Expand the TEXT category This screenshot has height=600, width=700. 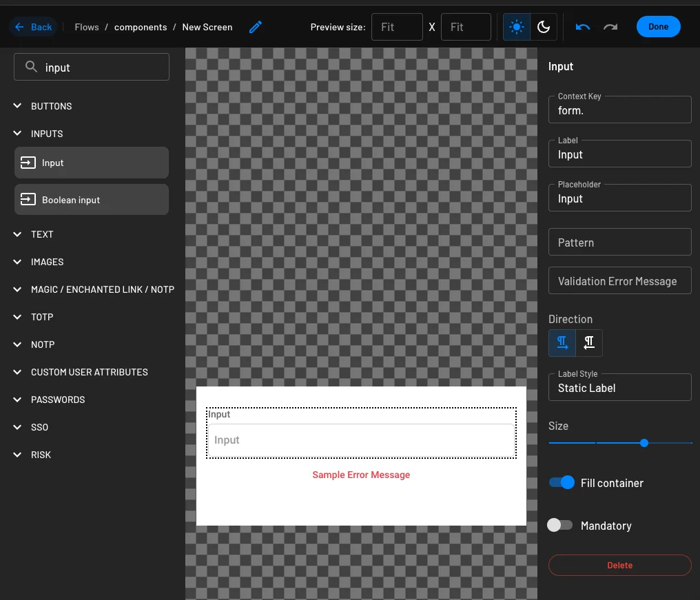coord(17,234)
